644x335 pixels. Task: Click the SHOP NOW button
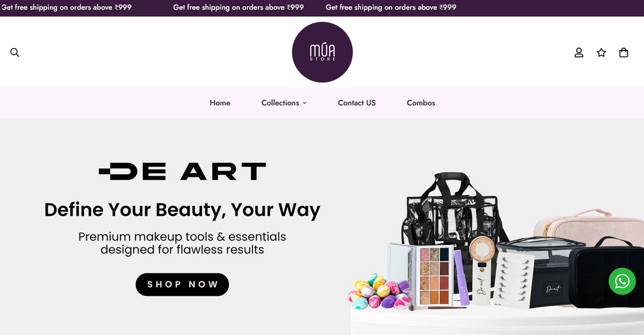[x=182, y=284]
